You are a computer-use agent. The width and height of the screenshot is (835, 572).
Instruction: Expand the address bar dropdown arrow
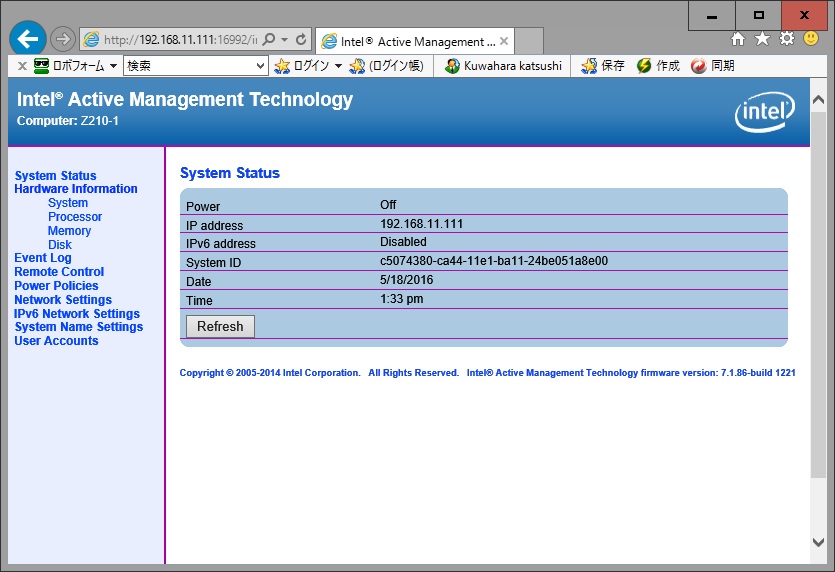(x=284, y=39)
